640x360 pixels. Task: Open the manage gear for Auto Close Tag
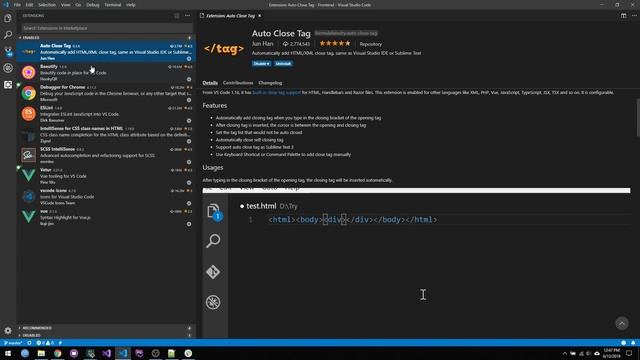point(189,59)
